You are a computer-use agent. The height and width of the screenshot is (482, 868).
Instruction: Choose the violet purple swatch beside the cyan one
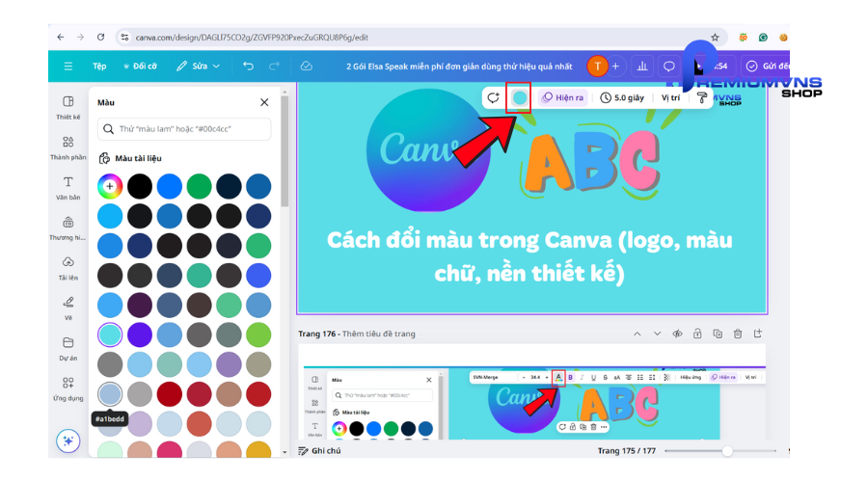point(140,335)
